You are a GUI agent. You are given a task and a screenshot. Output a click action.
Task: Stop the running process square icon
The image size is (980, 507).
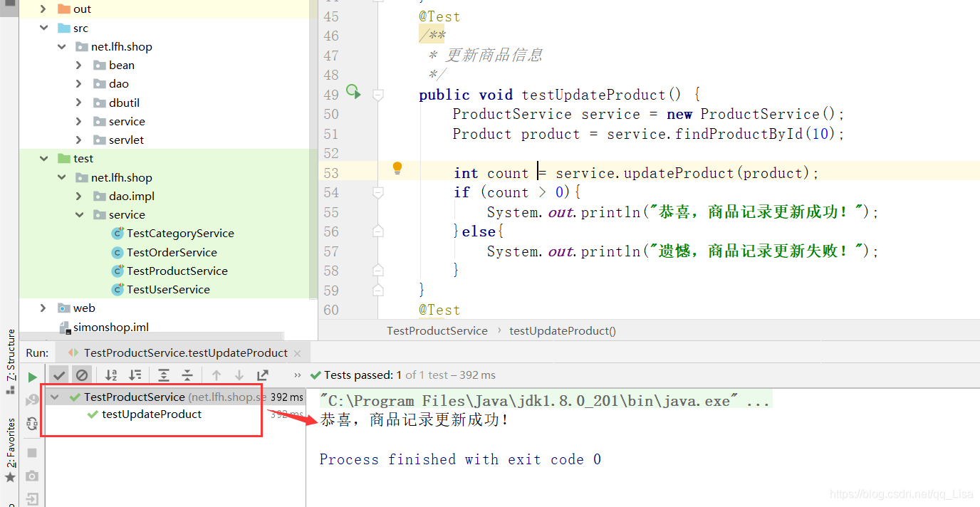click(32, 453)
